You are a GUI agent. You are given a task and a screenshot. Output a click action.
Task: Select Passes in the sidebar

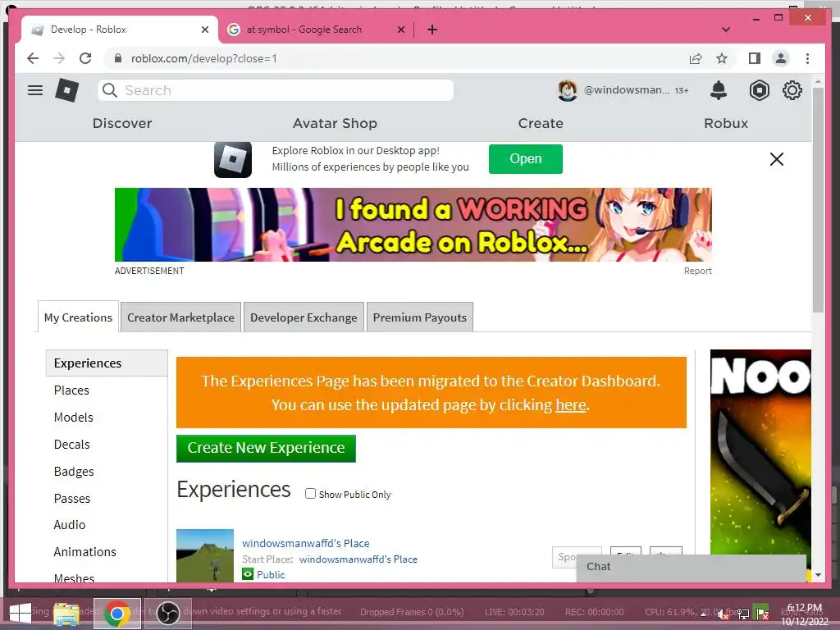(72, 498)
